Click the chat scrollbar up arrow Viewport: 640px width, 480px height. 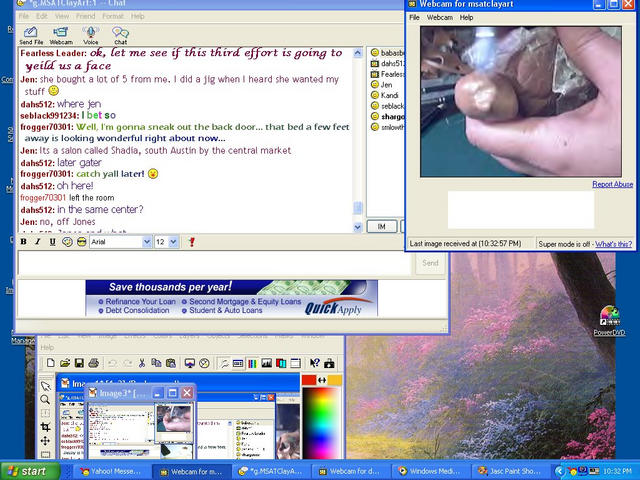(x=358, y=53)
